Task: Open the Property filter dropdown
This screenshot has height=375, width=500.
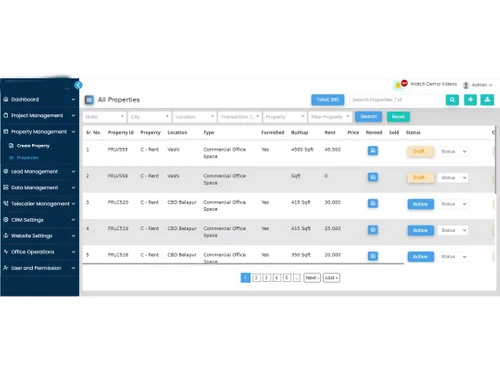Action: (284, 117)
